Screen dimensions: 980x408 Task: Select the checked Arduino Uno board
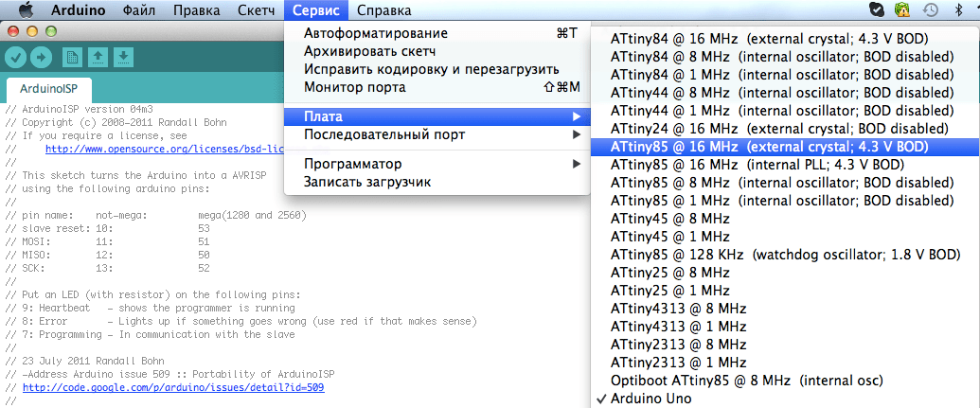pos(650,399)
